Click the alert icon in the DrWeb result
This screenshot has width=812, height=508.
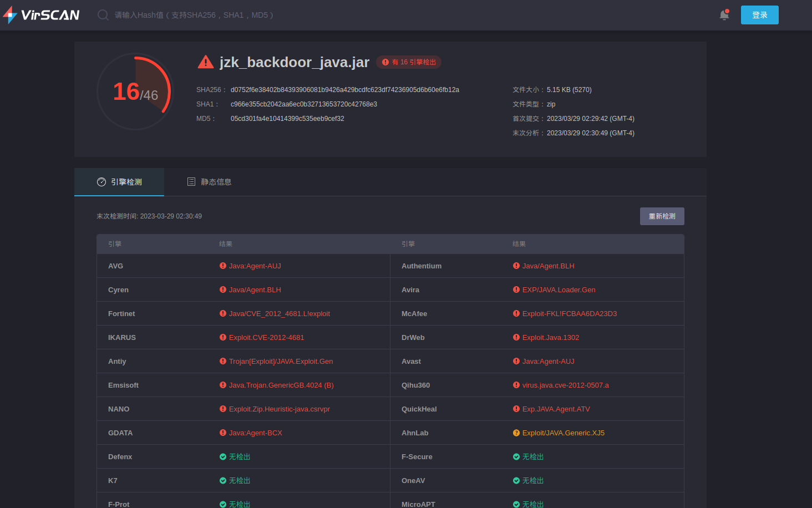pos(516,337)
